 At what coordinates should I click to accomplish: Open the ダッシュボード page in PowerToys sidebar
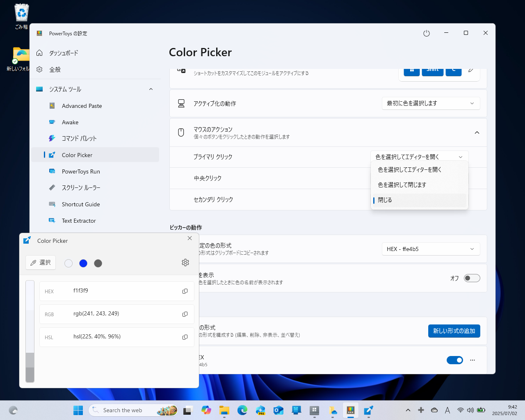pos(95,53)
